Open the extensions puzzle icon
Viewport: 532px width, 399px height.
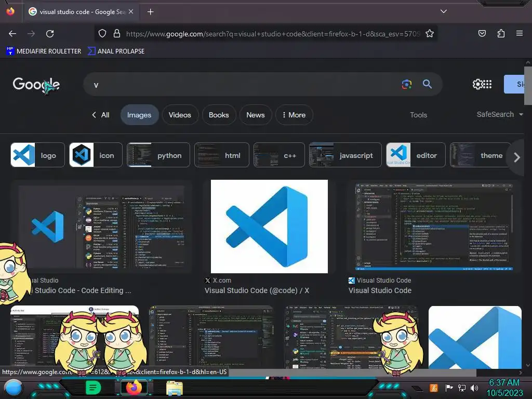click(501, 33)
